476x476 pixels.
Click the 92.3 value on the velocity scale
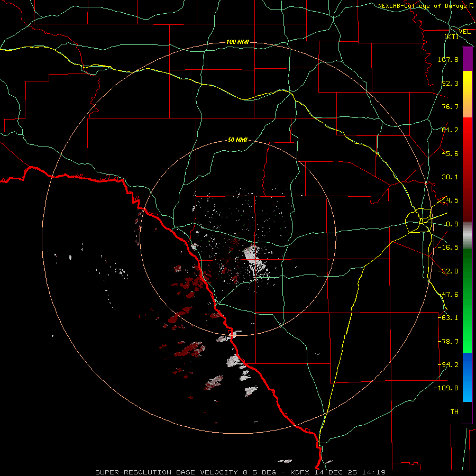(450, 83)
